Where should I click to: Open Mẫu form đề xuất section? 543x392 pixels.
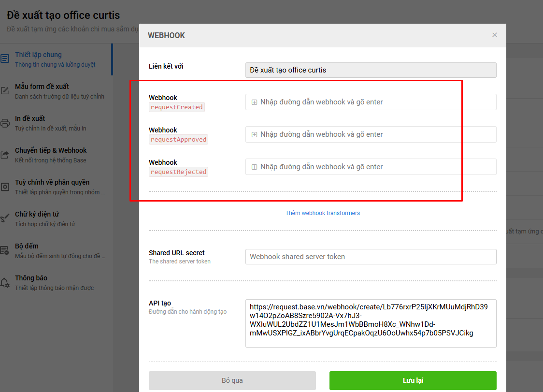56,91
